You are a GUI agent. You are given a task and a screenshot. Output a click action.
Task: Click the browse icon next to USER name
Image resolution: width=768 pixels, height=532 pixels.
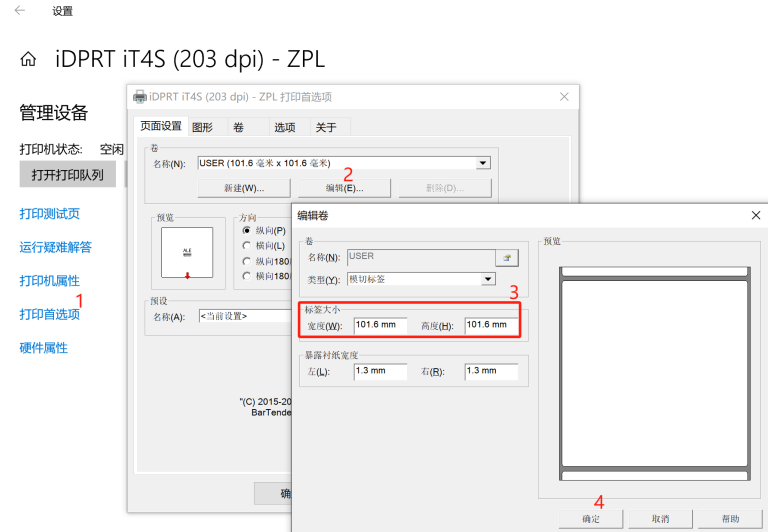coord(507,258)
